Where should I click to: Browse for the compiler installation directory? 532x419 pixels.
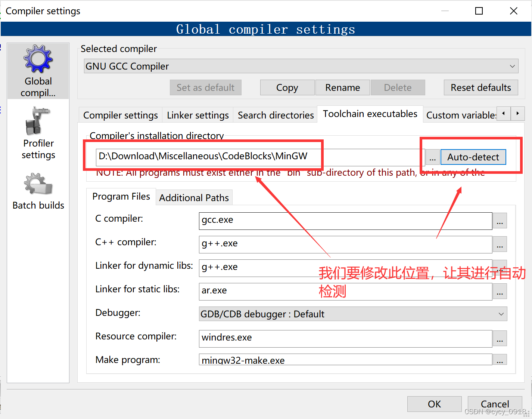[x=432, y=157]
